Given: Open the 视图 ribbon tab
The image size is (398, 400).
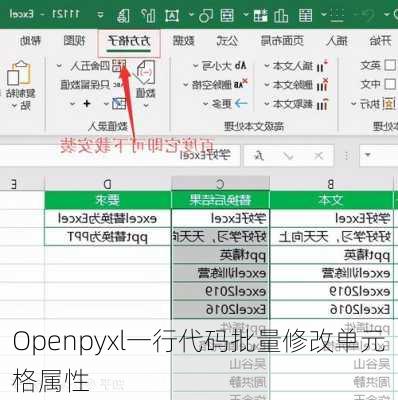Looking at the screenshot, I should tap(74, 41).
